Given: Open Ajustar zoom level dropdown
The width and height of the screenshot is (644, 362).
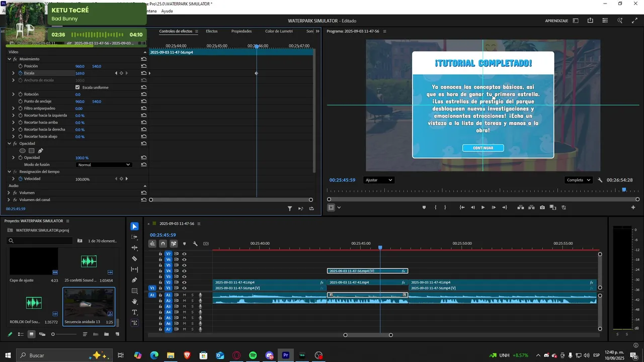Looking at the screenshot, I should pos(378,180).
